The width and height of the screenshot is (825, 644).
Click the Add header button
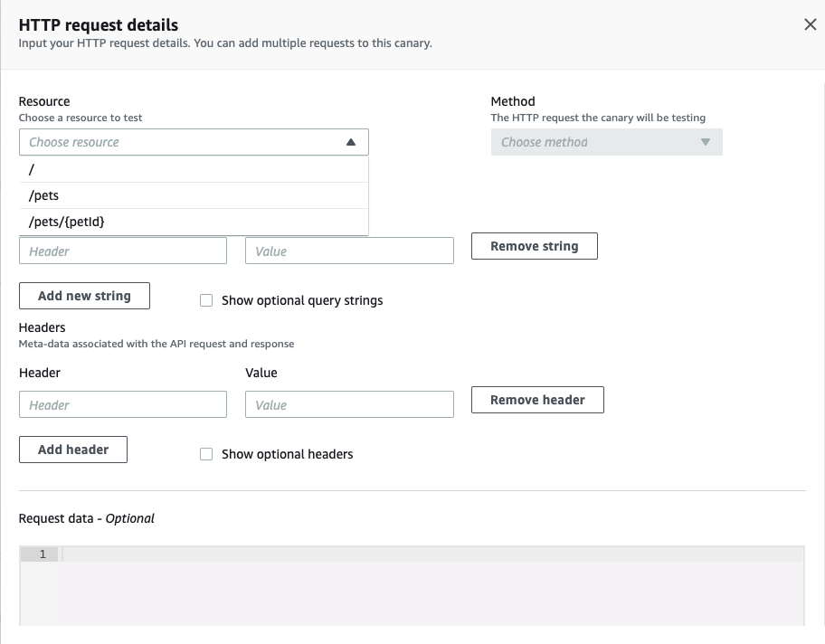[x=73, y=449]
